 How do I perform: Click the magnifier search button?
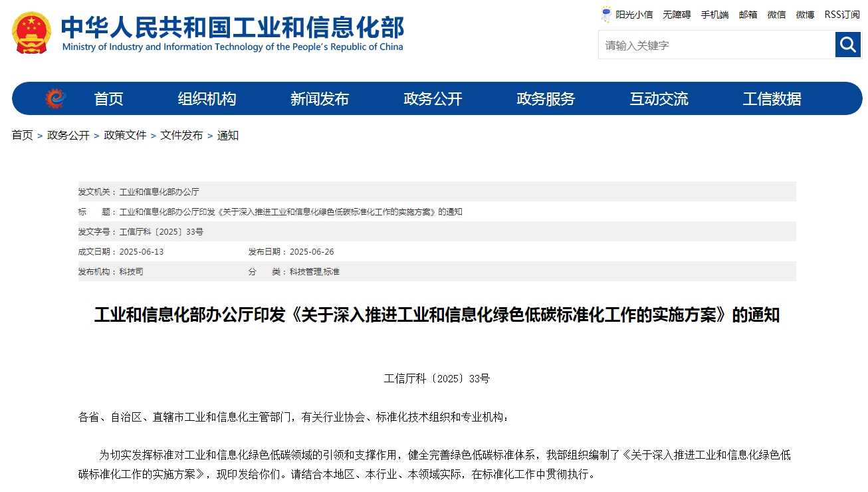pyautogui.click(x=847, y=45)
